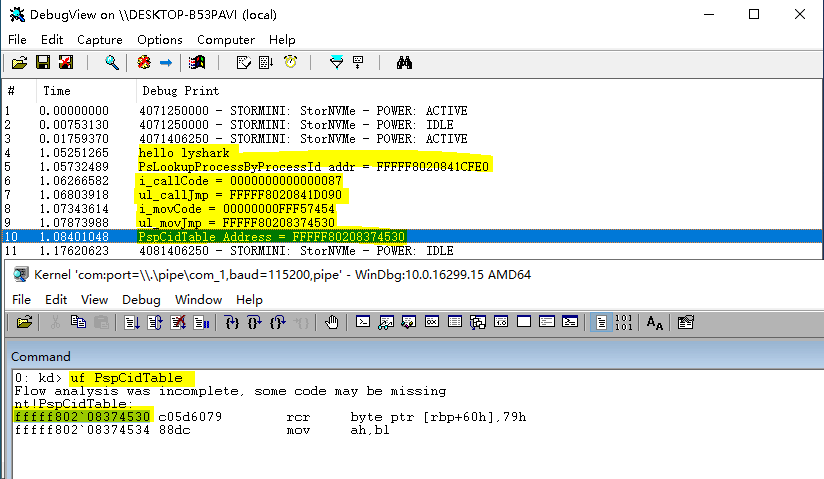Open DebugView File menu

click(17, 40)
